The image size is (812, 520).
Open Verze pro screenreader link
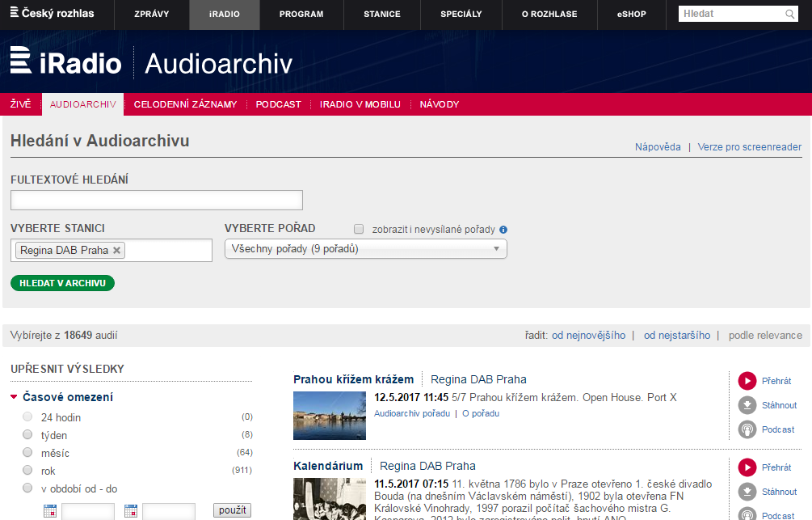[749, 146]
